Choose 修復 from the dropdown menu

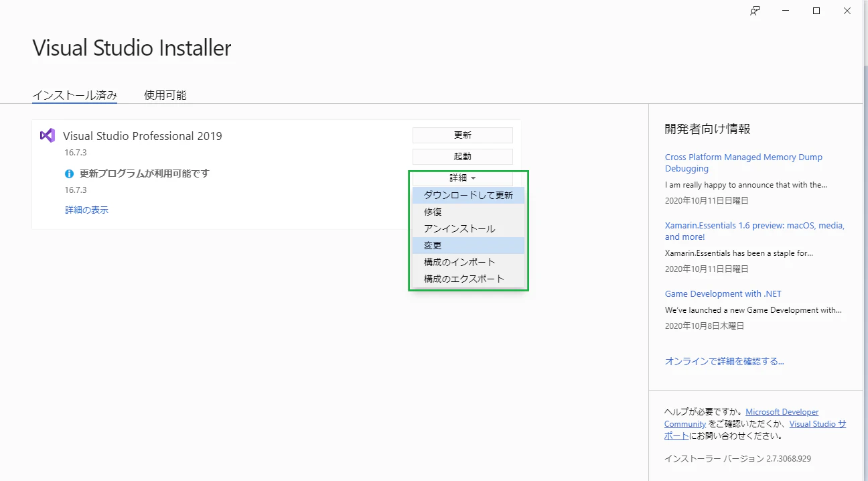(x=468, y=212)
